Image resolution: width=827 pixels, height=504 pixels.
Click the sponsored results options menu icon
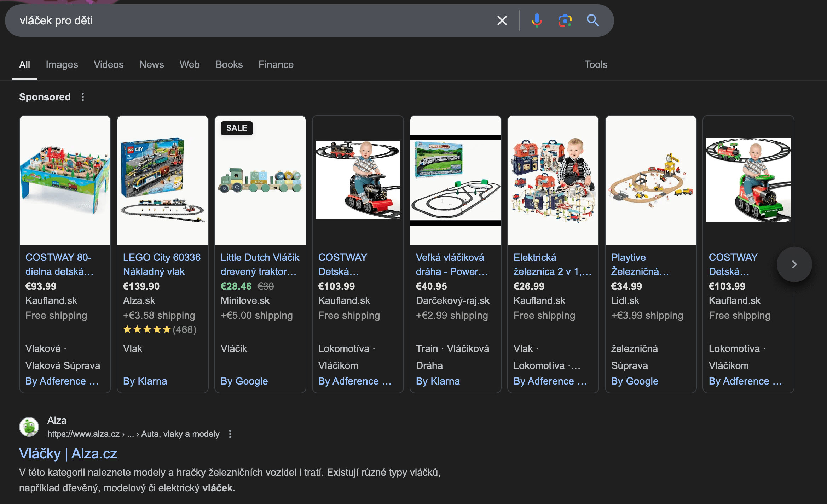pyautogui.click(x=83, y=98)
